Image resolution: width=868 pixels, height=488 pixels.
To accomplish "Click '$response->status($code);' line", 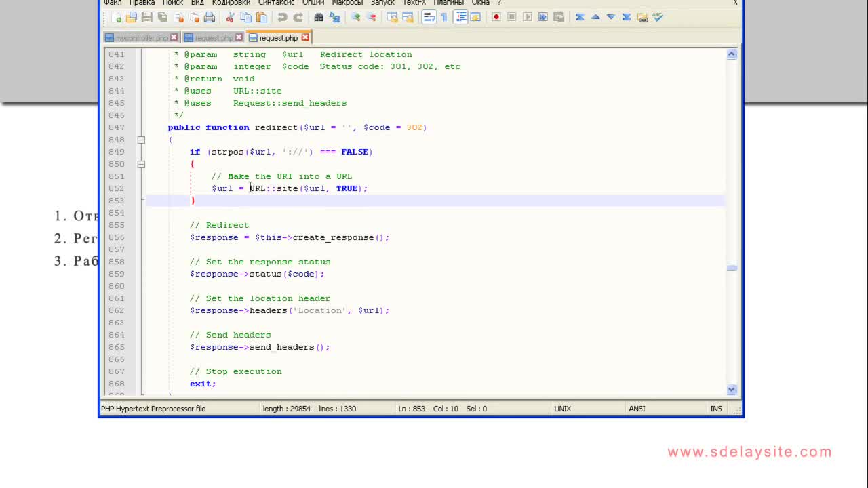I will tap(257, 274).
